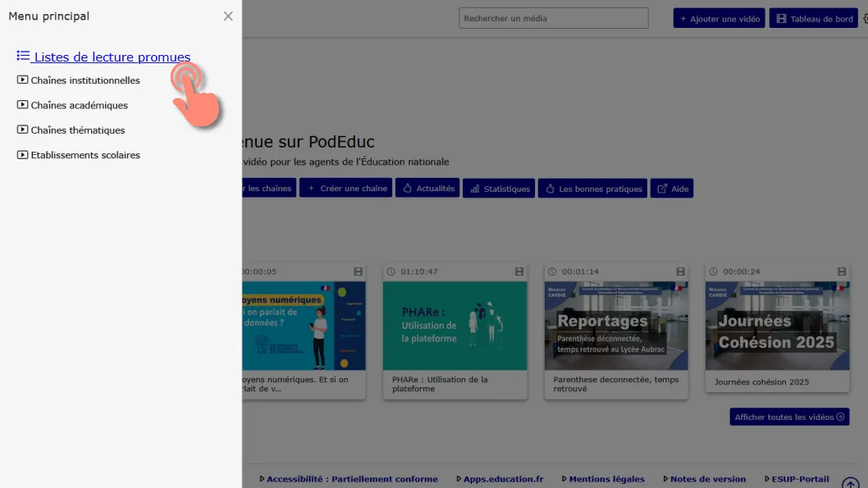Click the Créer une chaîne button
This screenshot has width=868, height=488.
[x=346, y=188]
